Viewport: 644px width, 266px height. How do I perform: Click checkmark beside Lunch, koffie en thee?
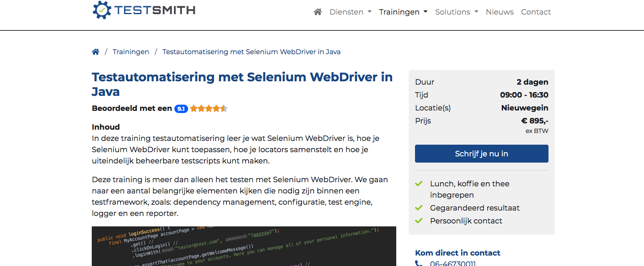(419, 183)
